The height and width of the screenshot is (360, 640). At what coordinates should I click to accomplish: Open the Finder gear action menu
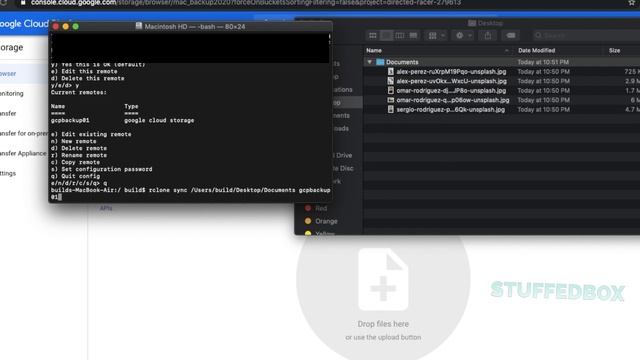(464, 36)
